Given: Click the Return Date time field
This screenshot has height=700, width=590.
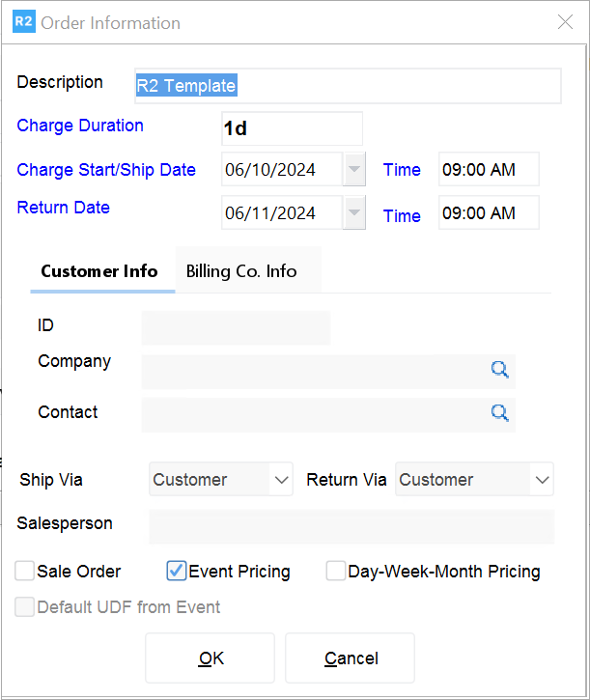Looking at the screenshot, I should [488, 213].
